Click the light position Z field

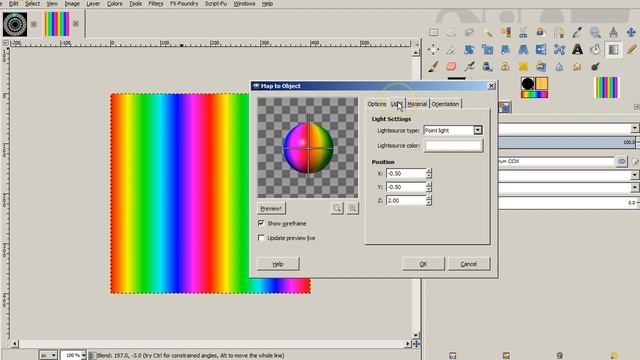click(406, 200)
